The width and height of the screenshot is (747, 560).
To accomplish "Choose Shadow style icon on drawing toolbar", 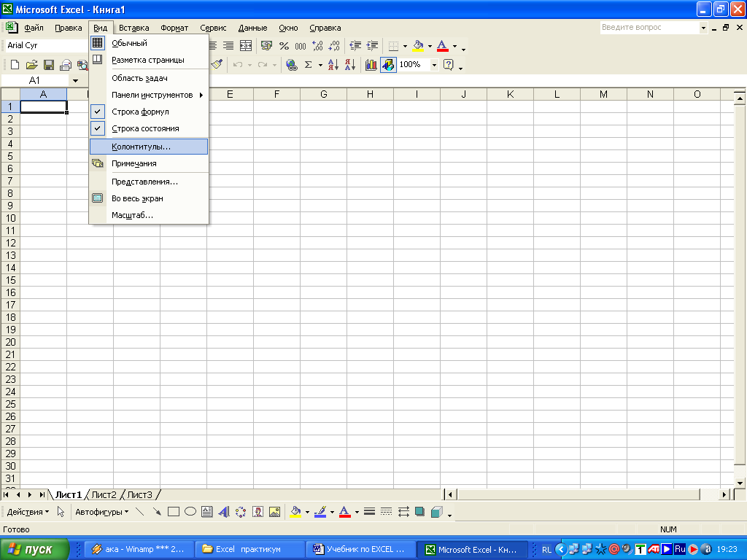I will 419,512.
